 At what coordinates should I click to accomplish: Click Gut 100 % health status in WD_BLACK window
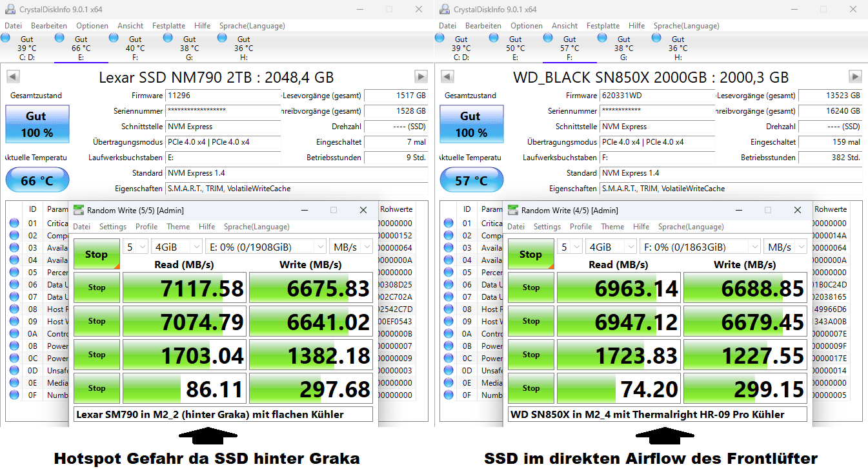(470, 124)
